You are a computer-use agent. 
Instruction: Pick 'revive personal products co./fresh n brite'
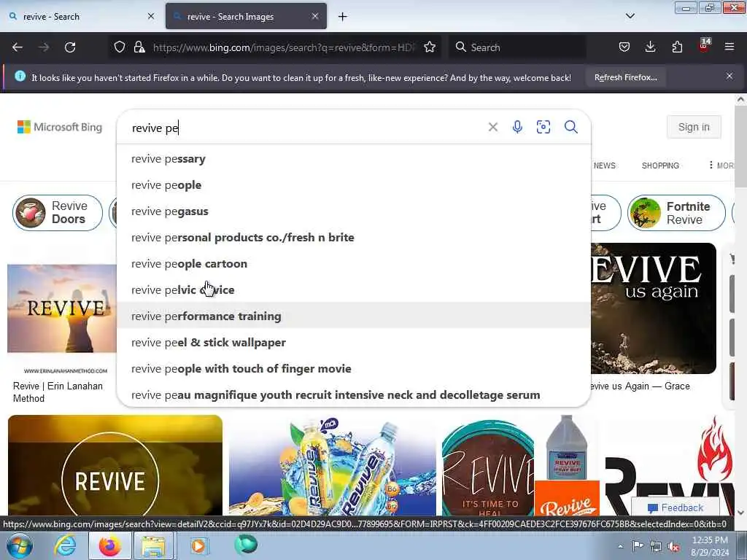(x=354, y=237)
